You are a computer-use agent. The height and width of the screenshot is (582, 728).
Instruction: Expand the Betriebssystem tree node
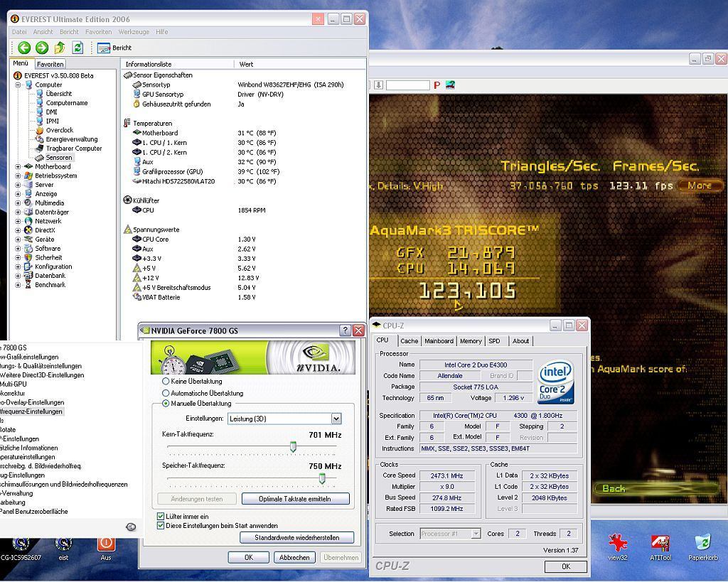coord(18,176)
